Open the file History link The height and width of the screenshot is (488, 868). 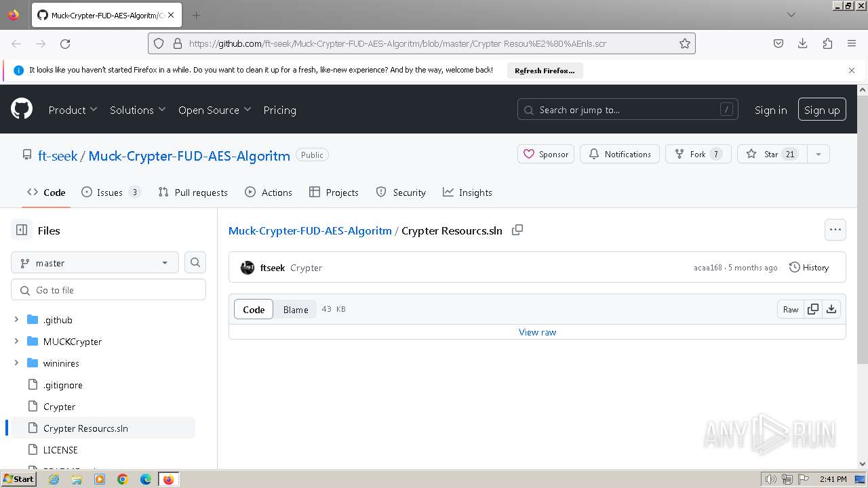809,268
